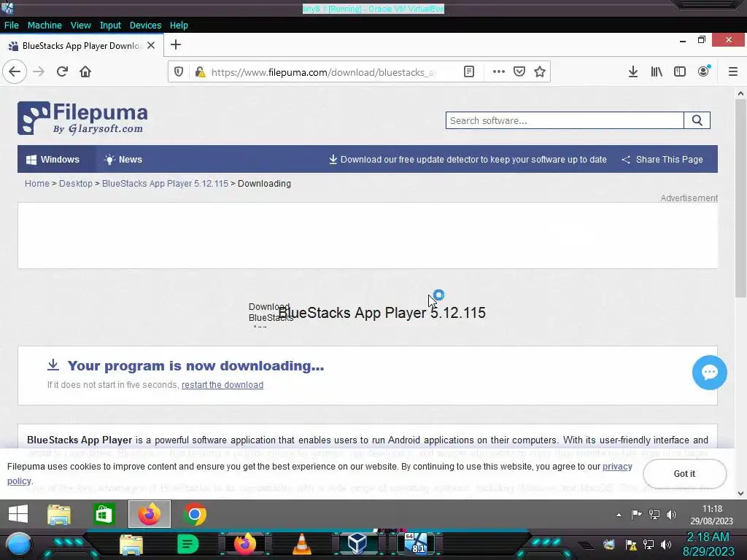Click the search magnifier button
Viewport: 747px width, 560px height.
(697, 120)
